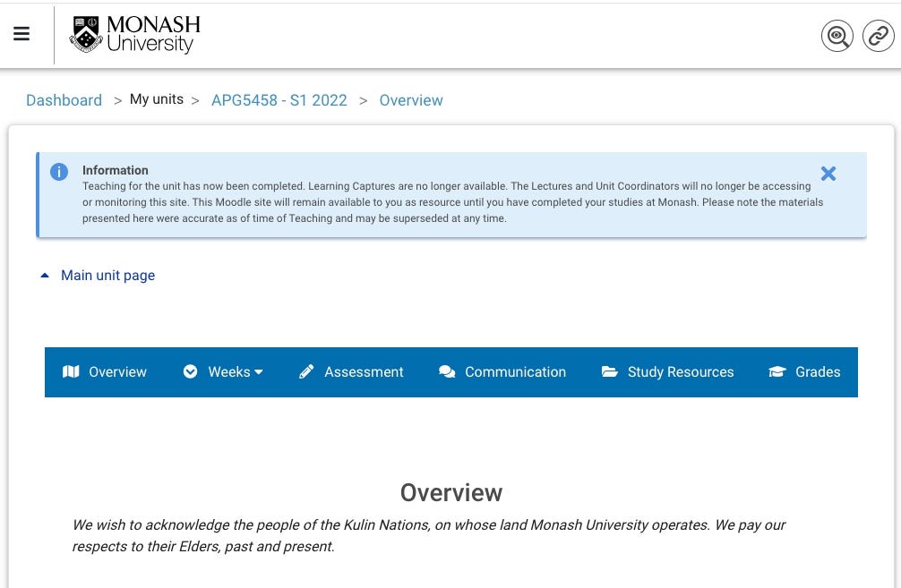901x588 pixels.
Task: Dismiss the Information notice with the X
Action: pos(828,174)
